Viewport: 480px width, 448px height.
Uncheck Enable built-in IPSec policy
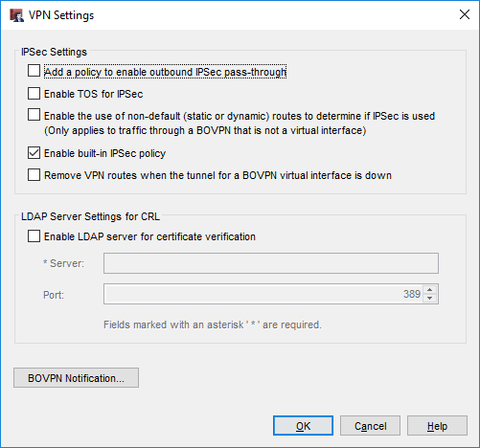(x=34, y=153)
